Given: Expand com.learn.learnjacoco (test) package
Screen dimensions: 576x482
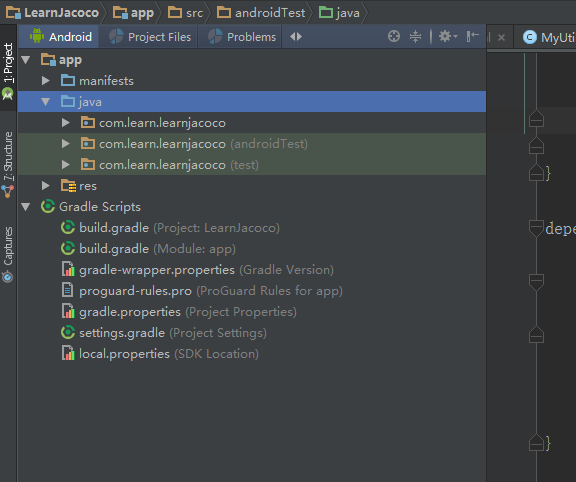Looking at the screenshot, I should pyautogui.click(x=66, y=165).
